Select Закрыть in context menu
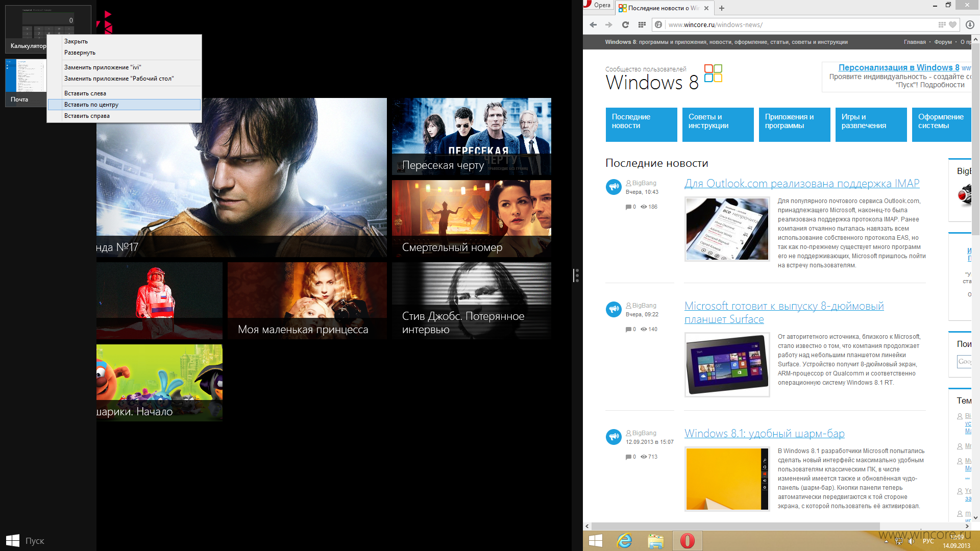This screenshot has height=551, width=980. point(124,41)
